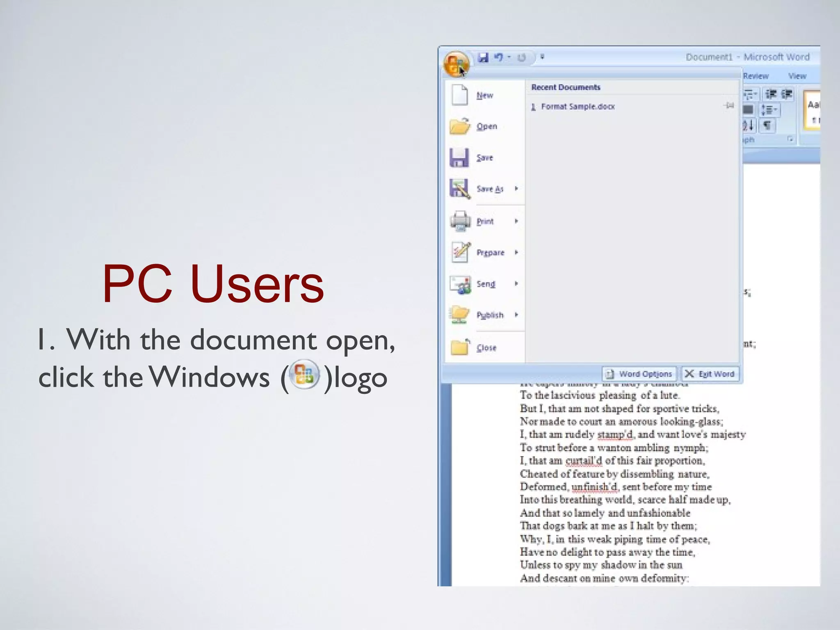The width and height of the screenshot is (840, 630).
Task: Expand the Send submenu arrow
Action: tap(516, 283)
